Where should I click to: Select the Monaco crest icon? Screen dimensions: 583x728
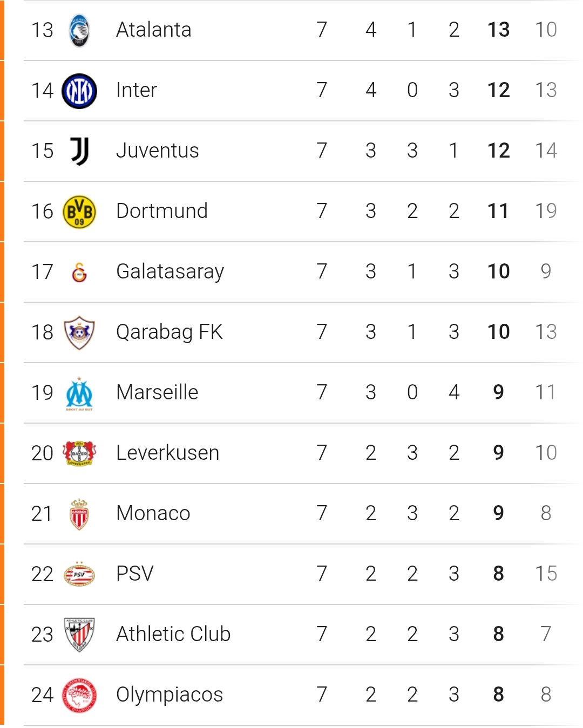[79, 514]
